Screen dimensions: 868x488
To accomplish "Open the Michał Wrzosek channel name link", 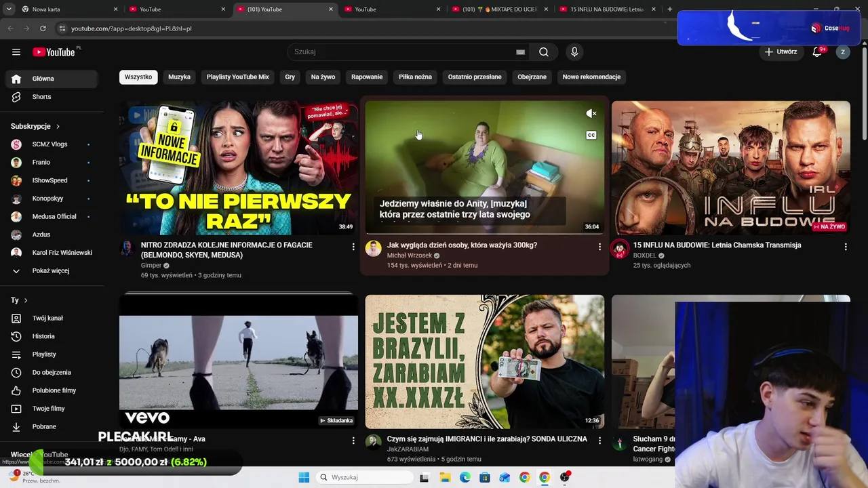I will (410, 256).
